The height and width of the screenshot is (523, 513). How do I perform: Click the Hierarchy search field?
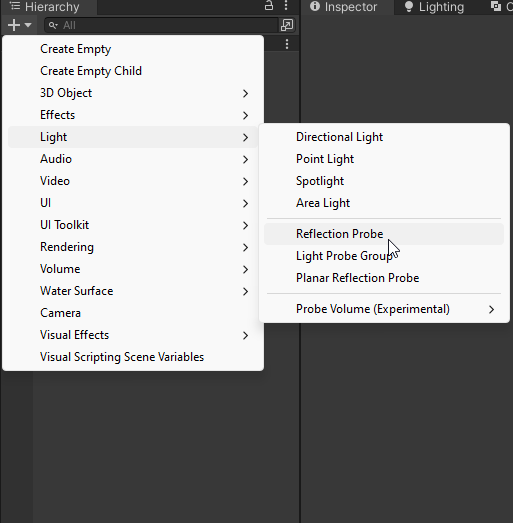point(162,25)
